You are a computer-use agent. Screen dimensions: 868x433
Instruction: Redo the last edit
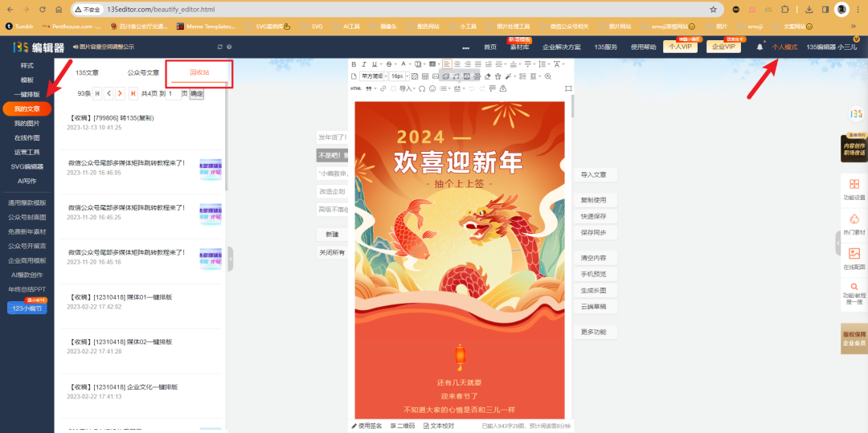pyautogui.click(x=482, y=88)
